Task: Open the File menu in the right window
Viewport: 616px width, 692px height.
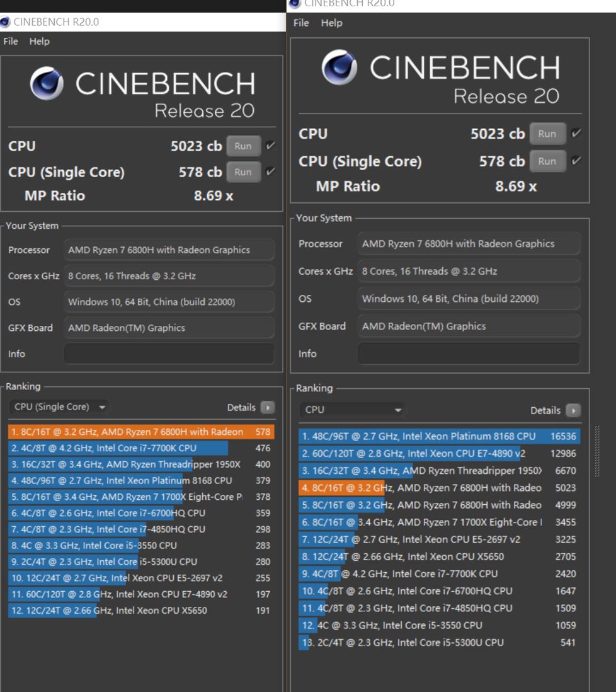Action: click(301, 23)
